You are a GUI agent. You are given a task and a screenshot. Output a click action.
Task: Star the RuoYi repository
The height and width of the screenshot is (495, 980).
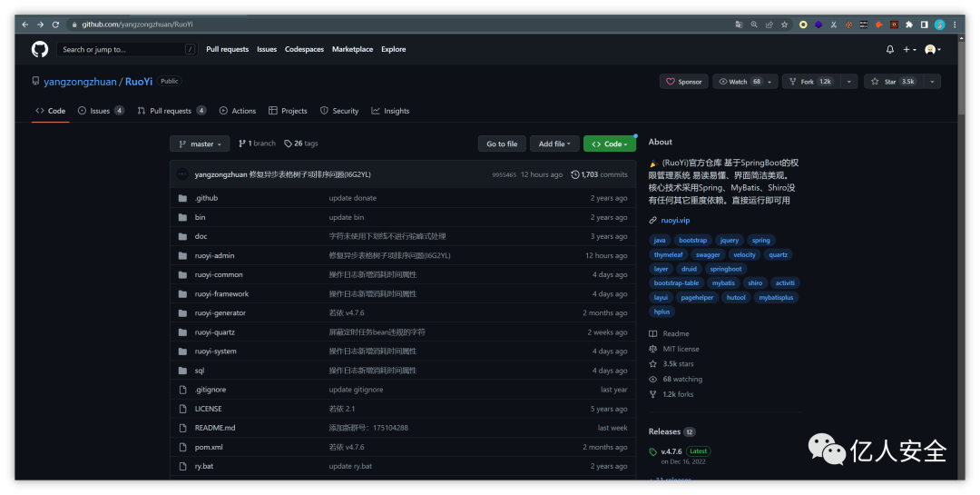[x=894, y=82]
